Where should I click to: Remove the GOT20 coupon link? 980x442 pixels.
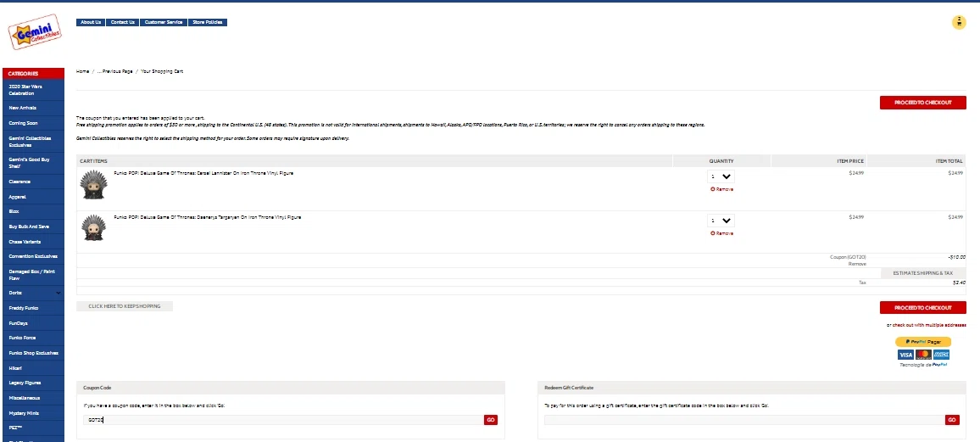[x=857, y=264]
